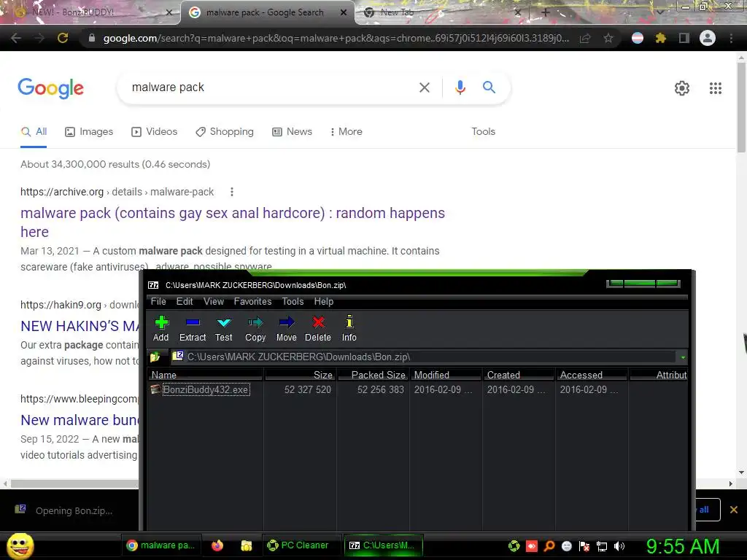This screenshot has height=560, width=747.
Task: Start voice search with the microphone
Action: [460, 87]
